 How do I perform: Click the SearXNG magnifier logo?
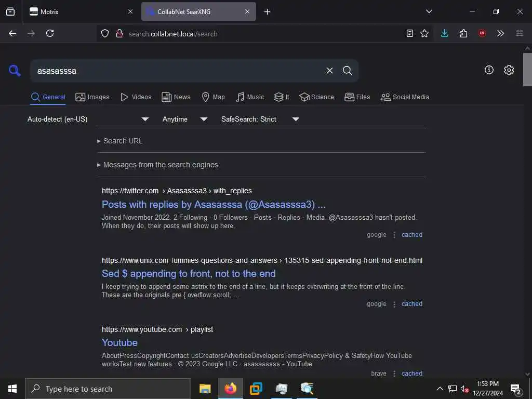[x=15, y=71]
